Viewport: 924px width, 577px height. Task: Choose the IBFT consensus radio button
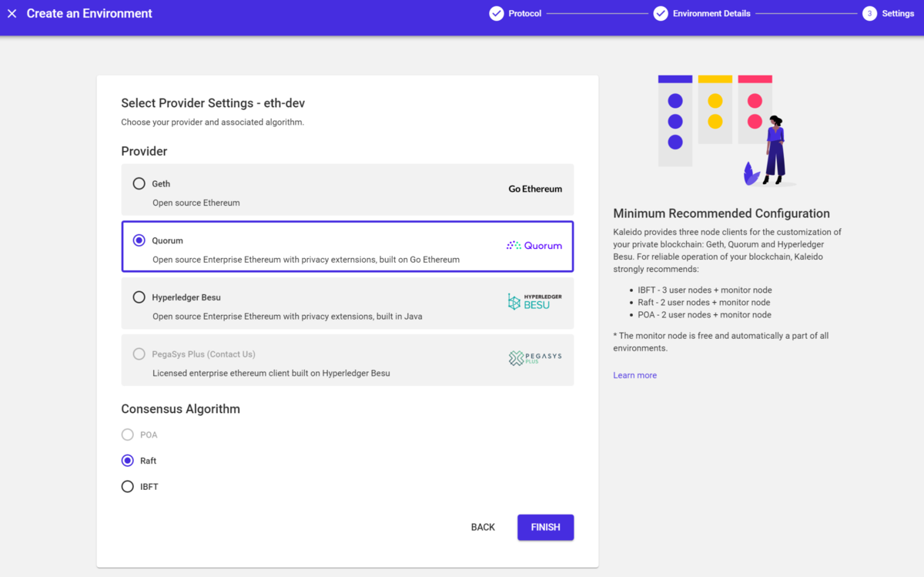coord(128,486)
